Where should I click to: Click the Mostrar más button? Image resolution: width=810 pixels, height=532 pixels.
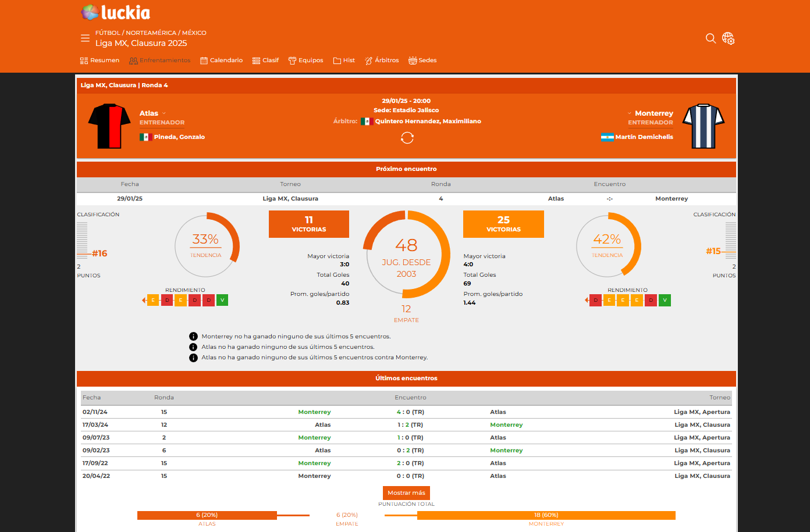pyautogui.click(x=406, y=492)
